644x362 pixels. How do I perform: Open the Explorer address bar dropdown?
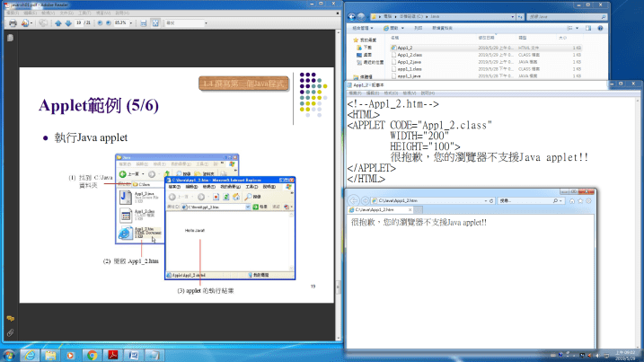(x=516, y=16)
